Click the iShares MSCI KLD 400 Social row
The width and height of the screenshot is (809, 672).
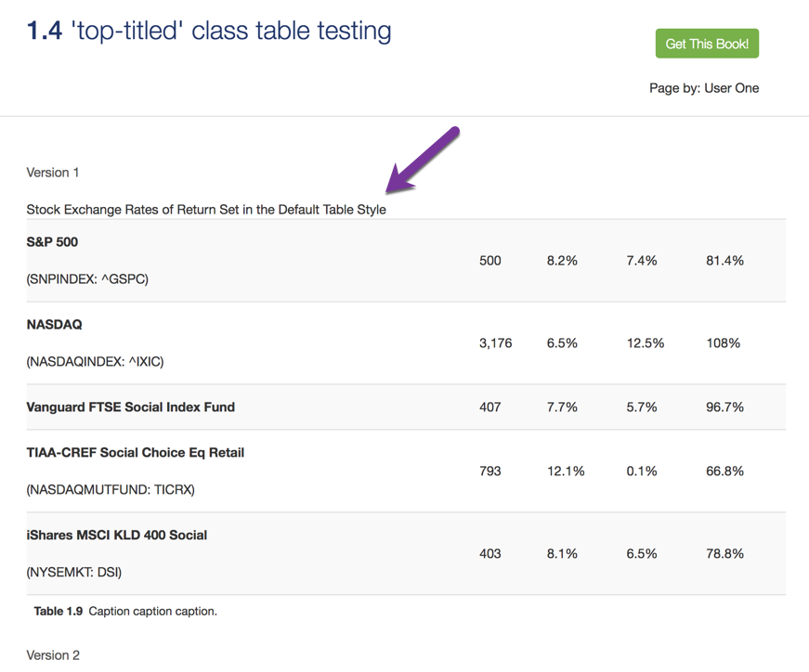point(113,535)
